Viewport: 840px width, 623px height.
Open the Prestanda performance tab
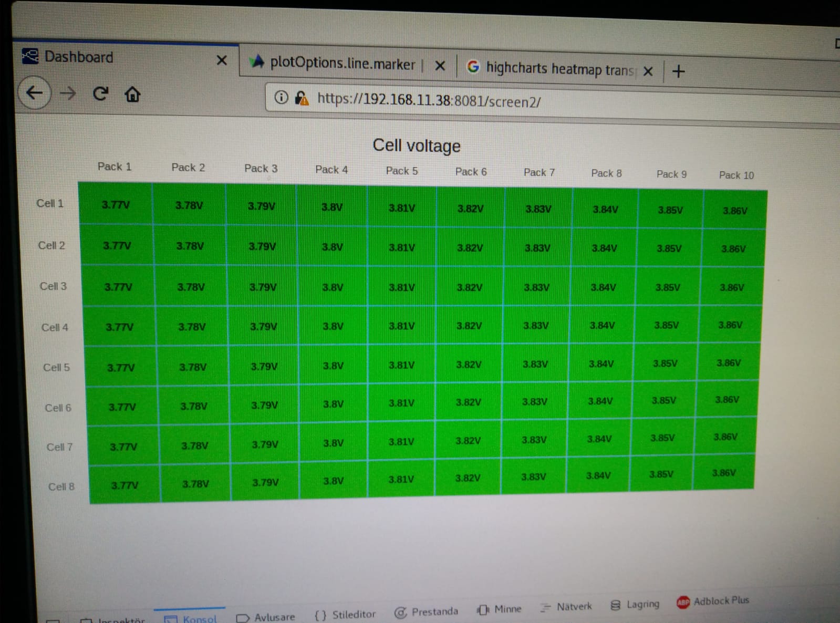[426, 612]
